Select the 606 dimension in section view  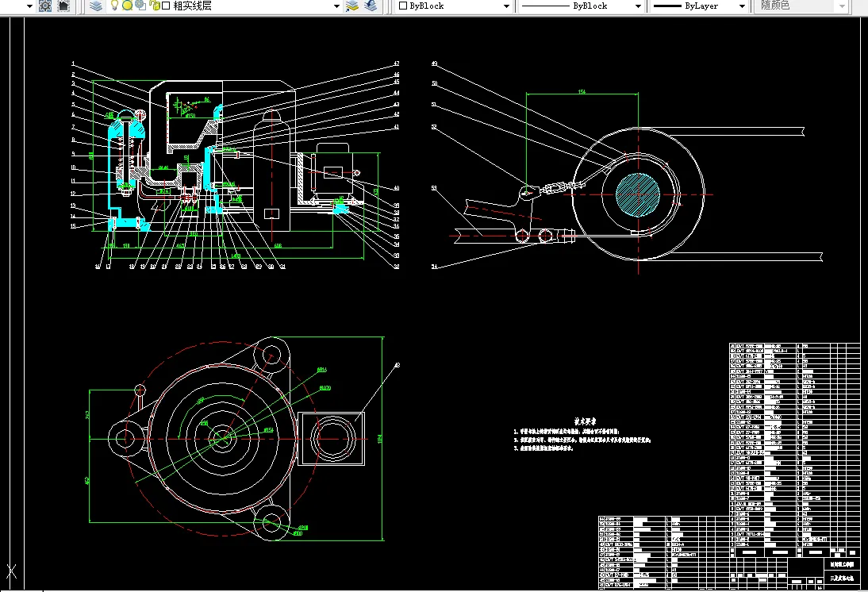(278, 245)
